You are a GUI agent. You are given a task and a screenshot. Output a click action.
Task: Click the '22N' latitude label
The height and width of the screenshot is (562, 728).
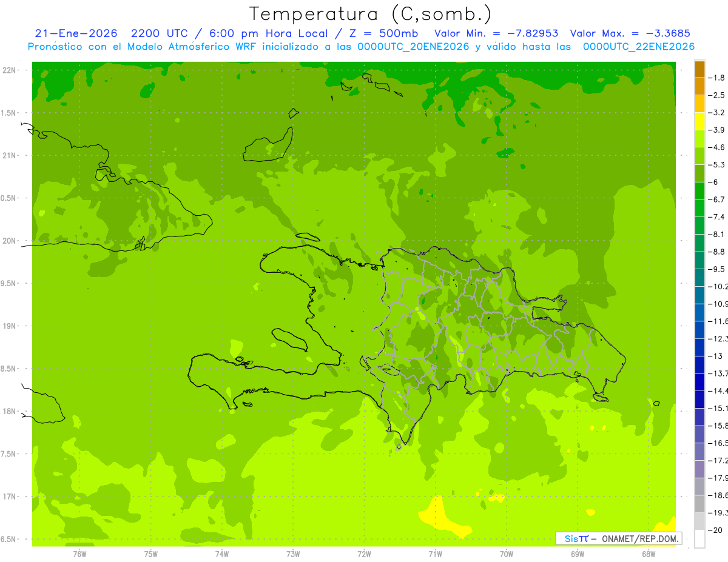coord(10,70)
